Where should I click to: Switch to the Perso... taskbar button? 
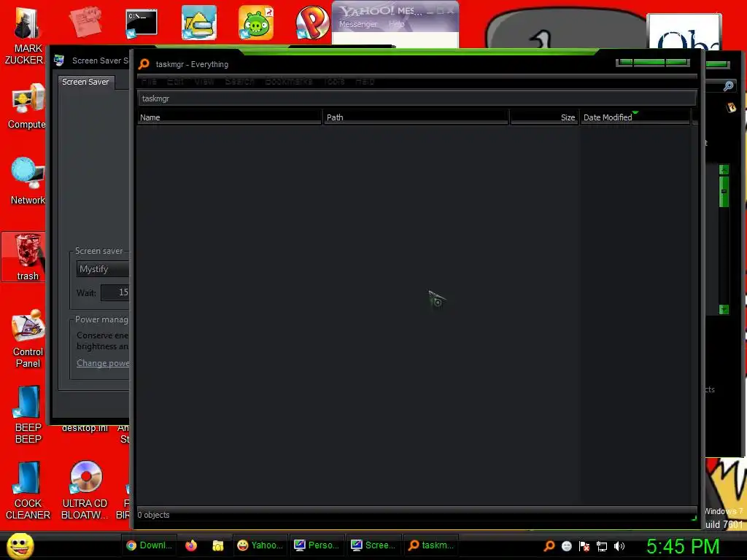pyautogui.click(x=317, y=545)
